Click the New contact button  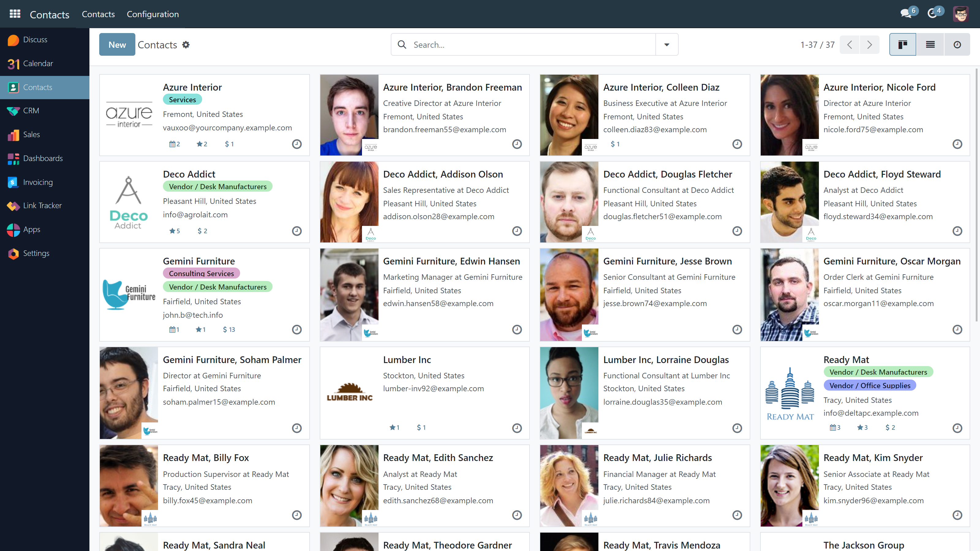pos(117,45)
